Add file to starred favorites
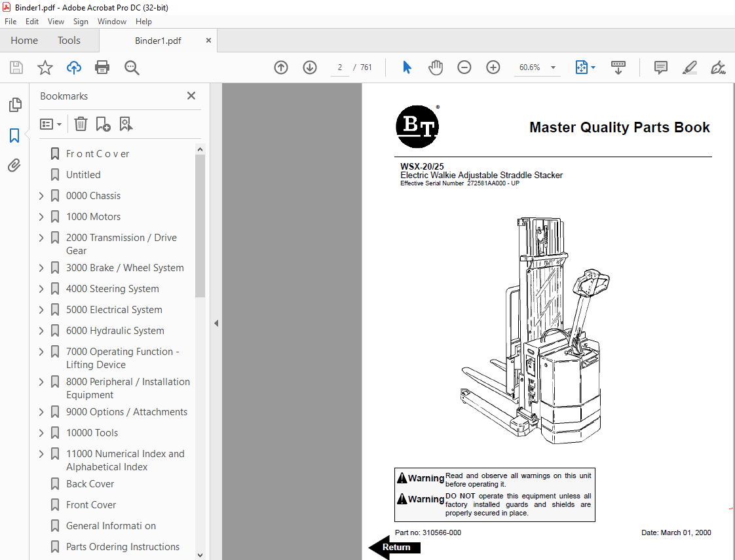The width and height of the screenshot is (735, 560). click(45, 67)
